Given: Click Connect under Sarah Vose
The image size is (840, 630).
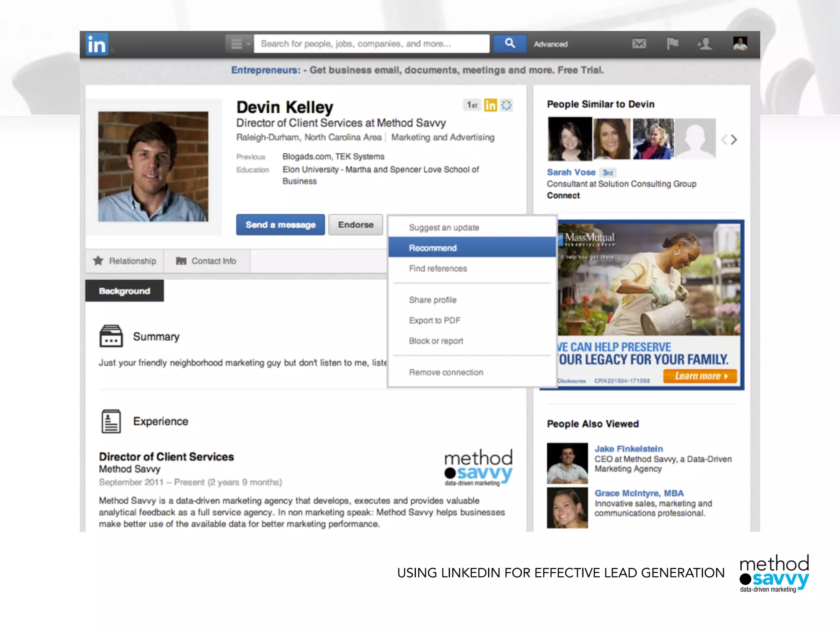Looking at the screenshot, I should [563, 196].
